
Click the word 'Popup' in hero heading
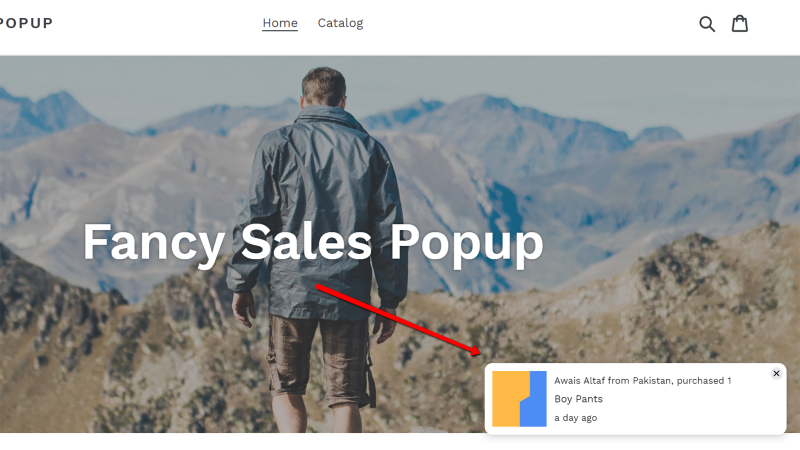(x=466, y=245)
